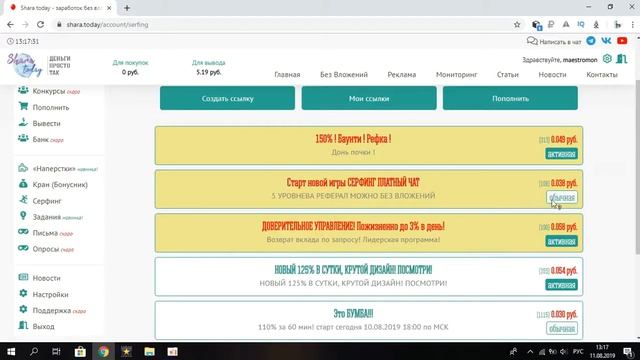Click the logout door icon beside username
The width and height of the screenshot is (640, 360).
(x=622, y=59)
